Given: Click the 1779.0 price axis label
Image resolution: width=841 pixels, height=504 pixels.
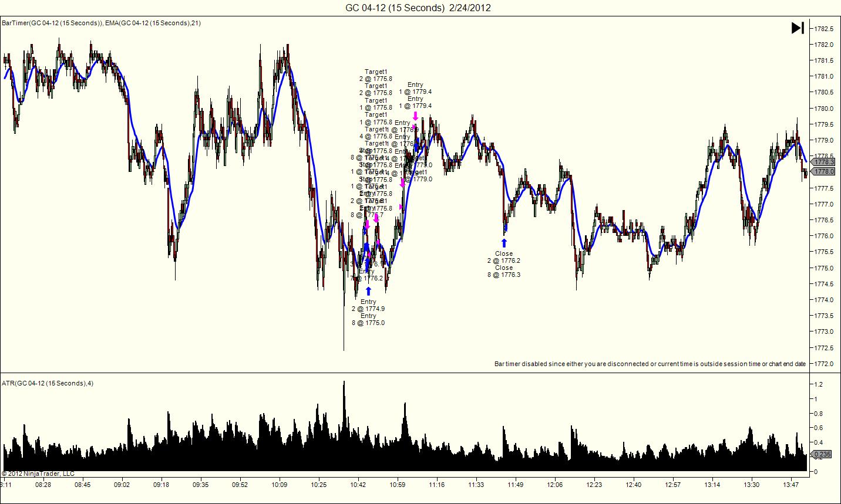Looking at the screenshot, I should (824, 140).
